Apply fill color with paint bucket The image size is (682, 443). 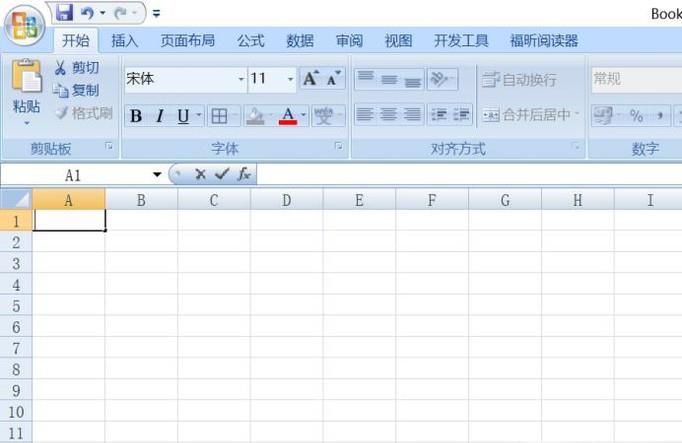[x=255, y=116]
